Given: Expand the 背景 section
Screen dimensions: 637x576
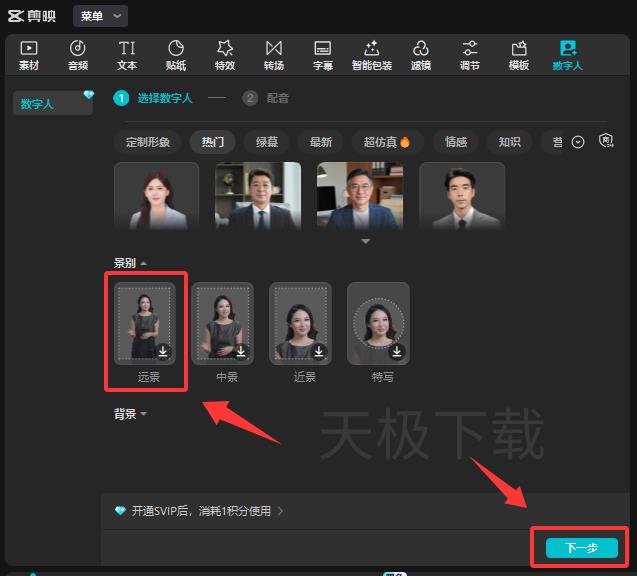Looking at the screenshot, I should tap(130, 414).
